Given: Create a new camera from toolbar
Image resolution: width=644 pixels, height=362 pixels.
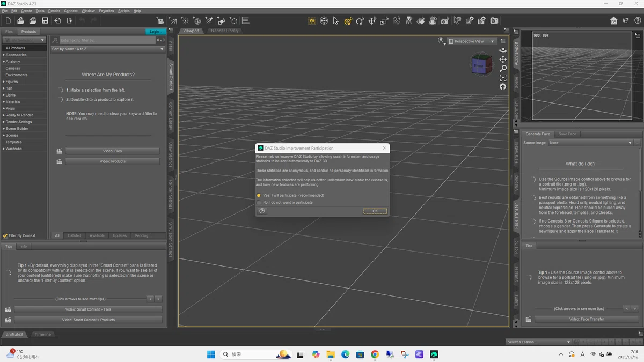Looking at the screenshot, I should (160, 20).
